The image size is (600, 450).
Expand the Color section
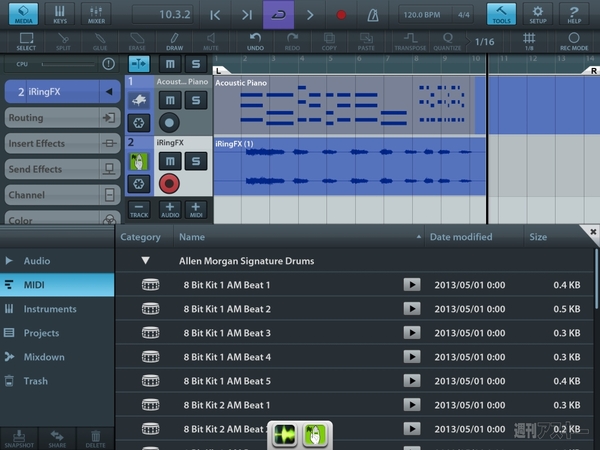tap(62, 218)
